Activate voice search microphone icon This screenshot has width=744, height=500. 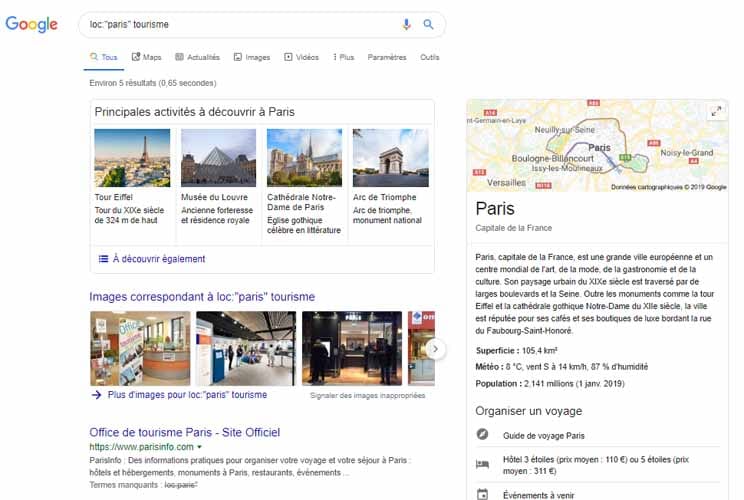tap(406, 24)
